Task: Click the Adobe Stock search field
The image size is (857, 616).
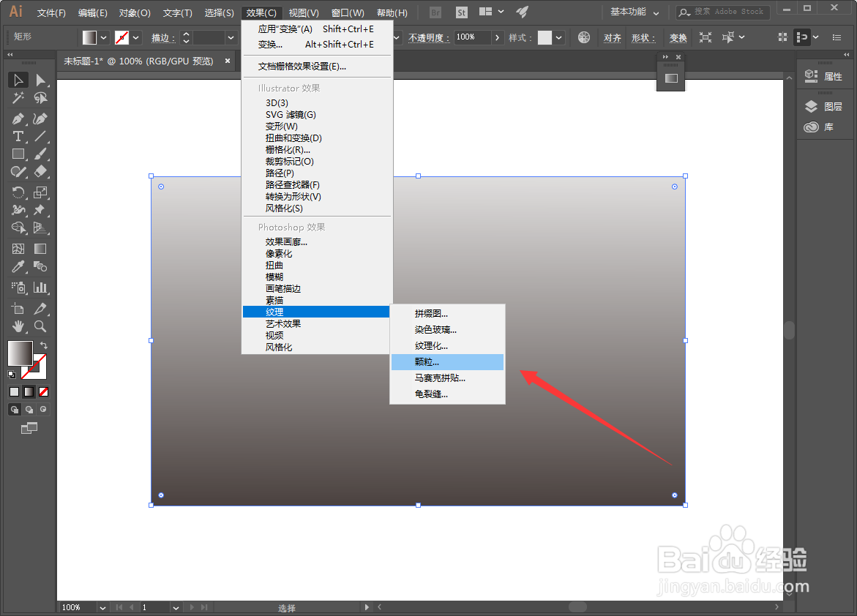Action: [x=725, y=11]
